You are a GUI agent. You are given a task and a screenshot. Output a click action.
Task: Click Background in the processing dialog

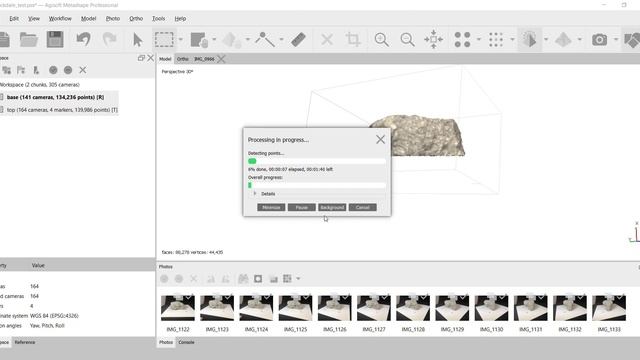click(x=332, y=207)
